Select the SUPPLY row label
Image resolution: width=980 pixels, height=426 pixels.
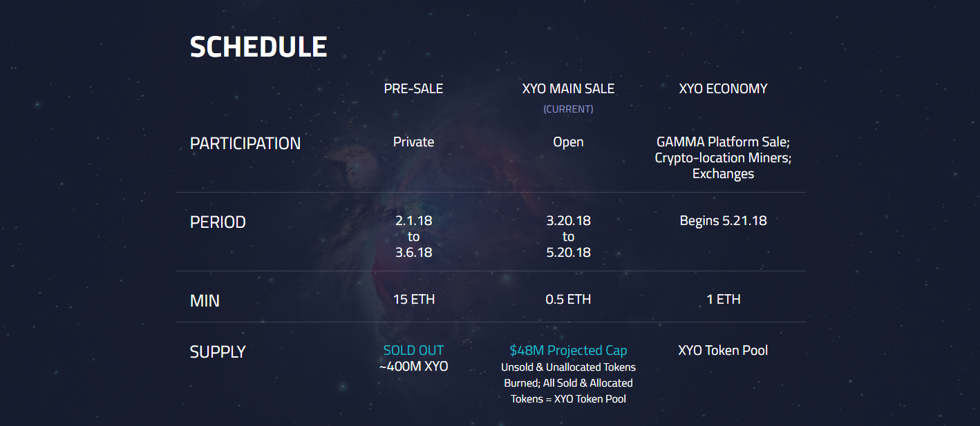(x=218, y=352)
